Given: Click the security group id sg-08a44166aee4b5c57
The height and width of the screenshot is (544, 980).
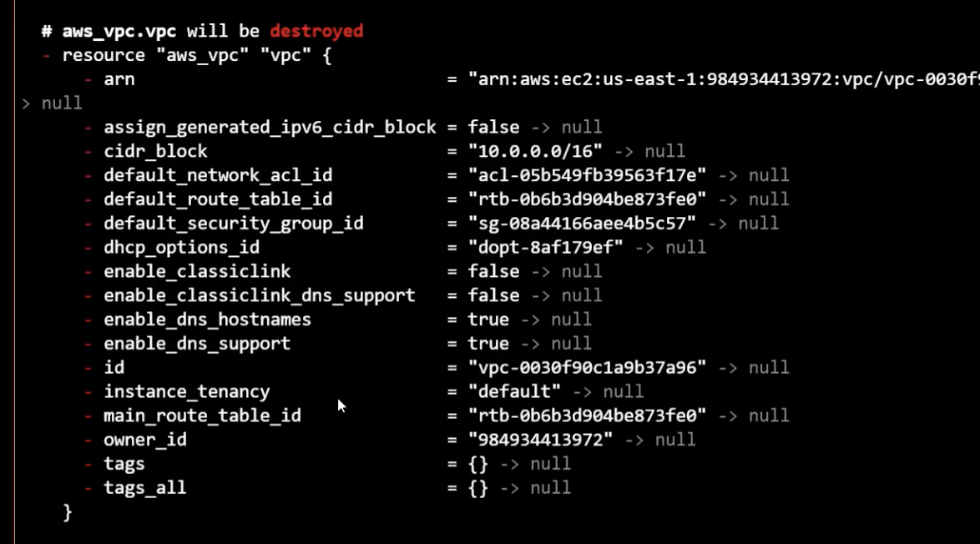Looking at the screenshot, I should click(582, 224).
